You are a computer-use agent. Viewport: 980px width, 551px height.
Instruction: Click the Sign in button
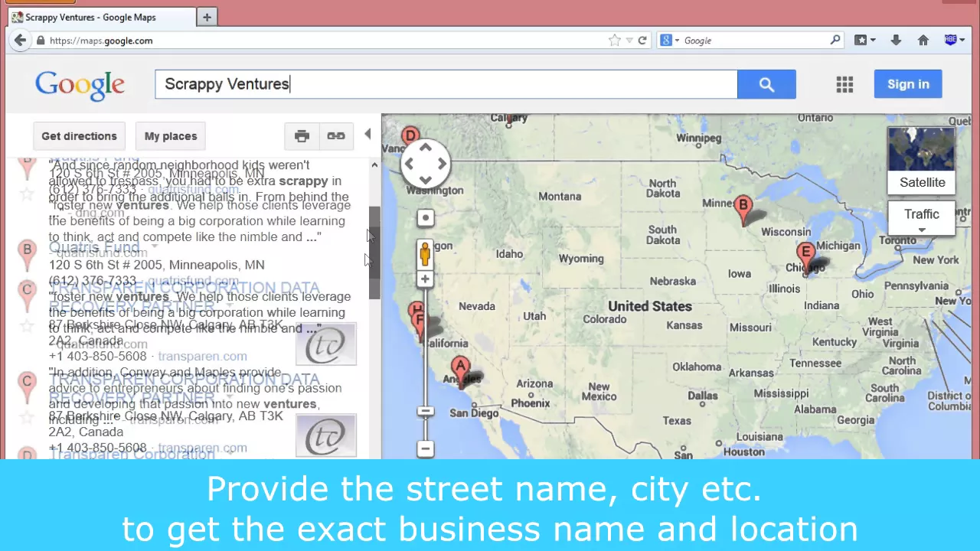point(908,84)
